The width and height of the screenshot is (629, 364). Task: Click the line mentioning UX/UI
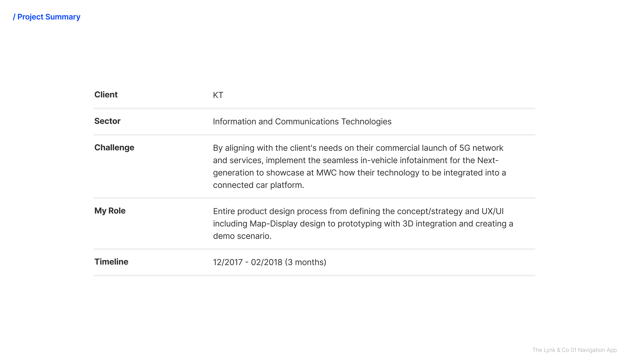tap(358, 211)
